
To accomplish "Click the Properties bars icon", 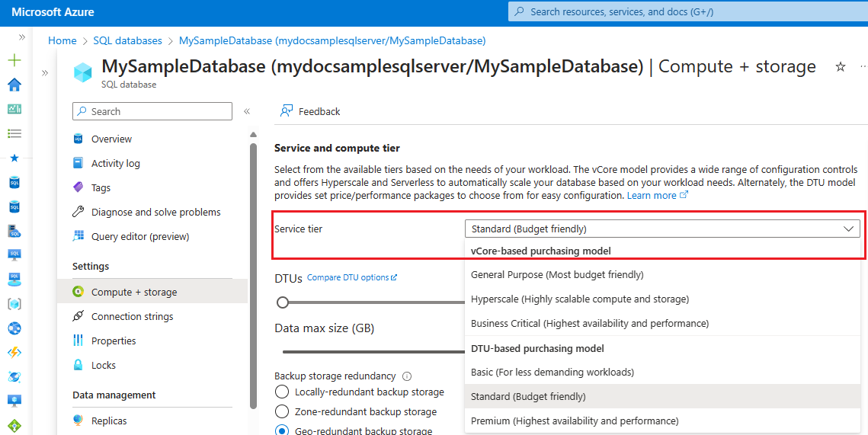I will (78, 341).
